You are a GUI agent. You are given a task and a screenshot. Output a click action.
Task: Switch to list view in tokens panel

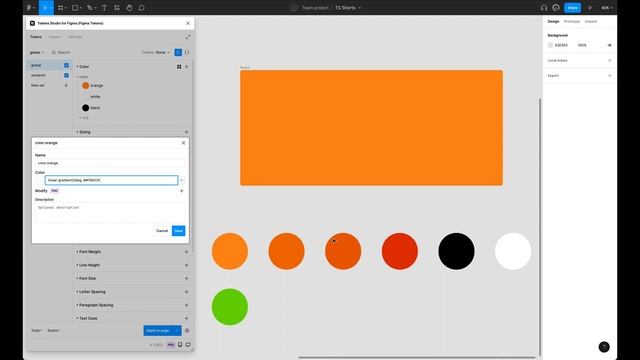(x=178, y=52)
